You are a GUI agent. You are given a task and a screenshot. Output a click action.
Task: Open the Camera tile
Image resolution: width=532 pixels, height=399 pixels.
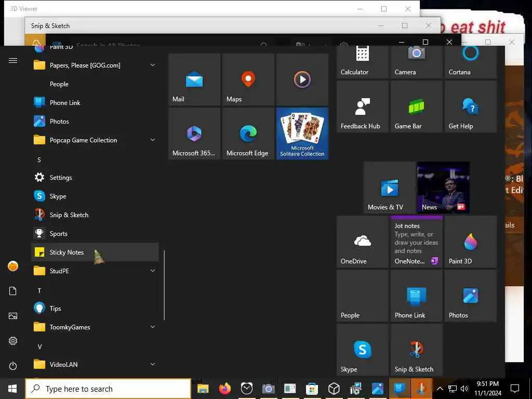[416, 62]
